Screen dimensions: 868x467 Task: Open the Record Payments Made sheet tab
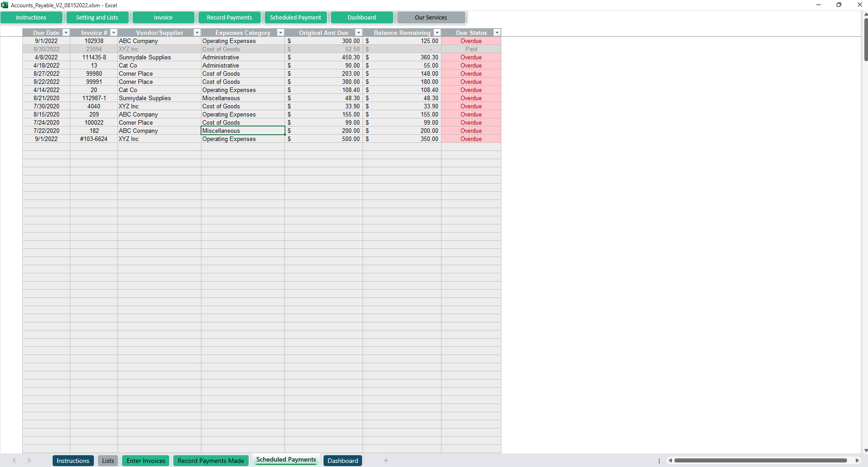pyautogui.click(x=211, y=461)
